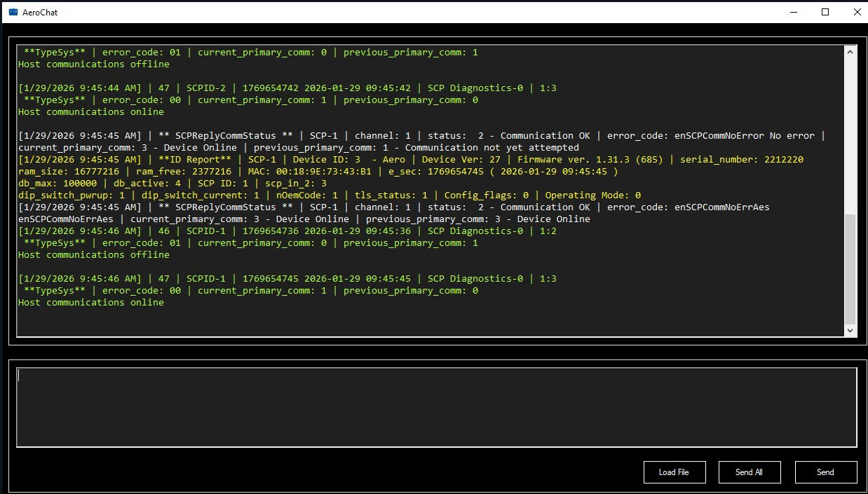This screenshot has height=494, width=868.
Task: Click the 'dip_switch_pwrup: 1' log line
Action: [x=330, y=195]
